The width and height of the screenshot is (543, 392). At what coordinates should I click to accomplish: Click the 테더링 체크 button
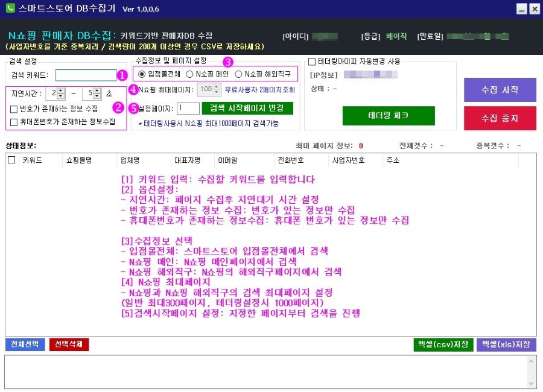(389, 116)
